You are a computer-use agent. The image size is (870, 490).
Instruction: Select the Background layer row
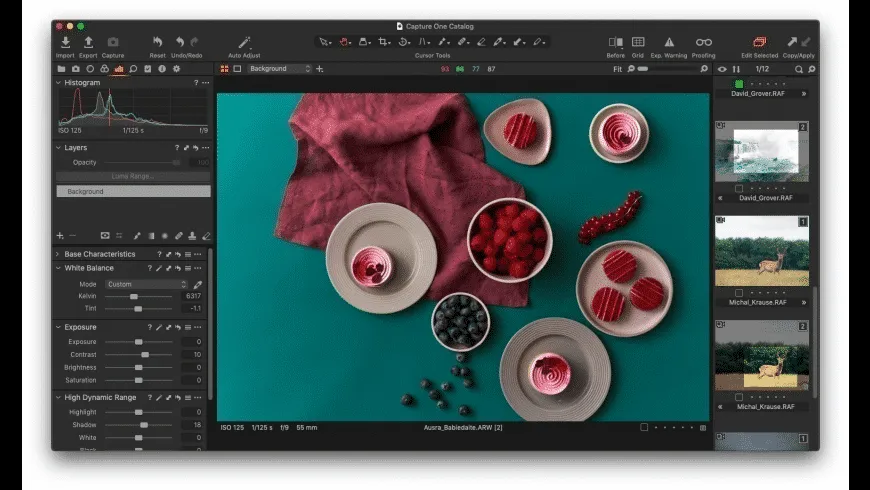133,191
